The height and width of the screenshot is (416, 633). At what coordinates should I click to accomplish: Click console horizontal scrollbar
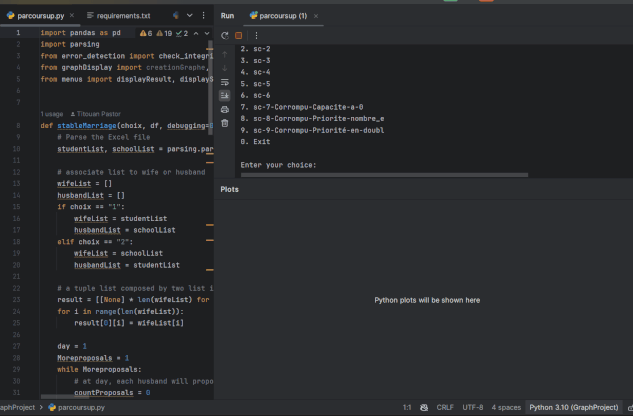click(x=384, y=175)
